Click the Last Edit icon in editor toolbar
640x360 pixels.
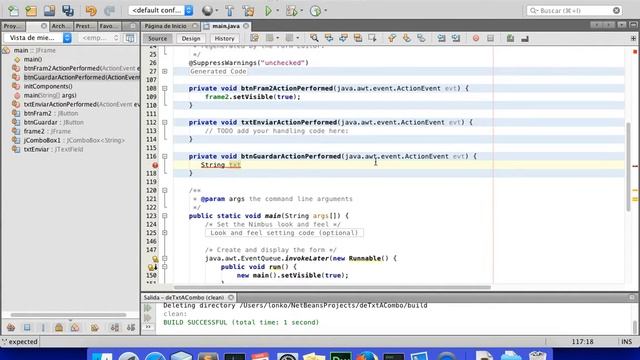pos(254,38)
